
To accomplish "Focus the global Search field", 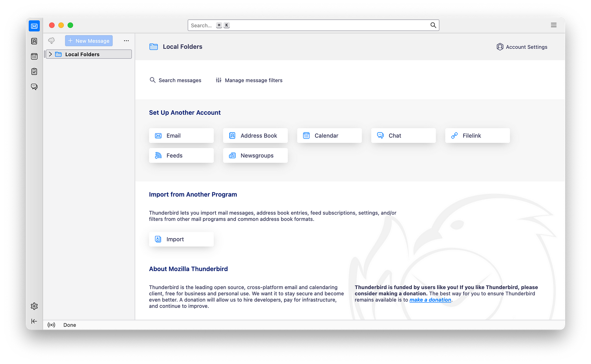I will (313, 25).
